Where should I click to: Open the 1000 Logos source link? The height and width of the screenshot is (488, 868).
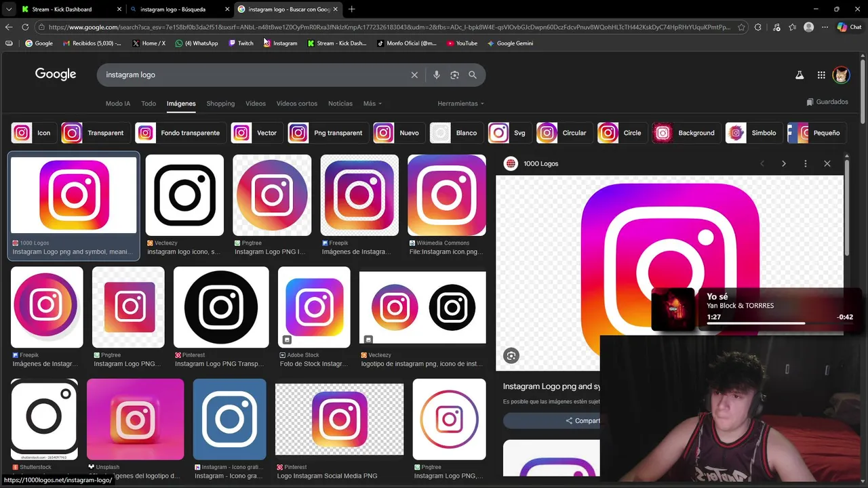(533, 163)
